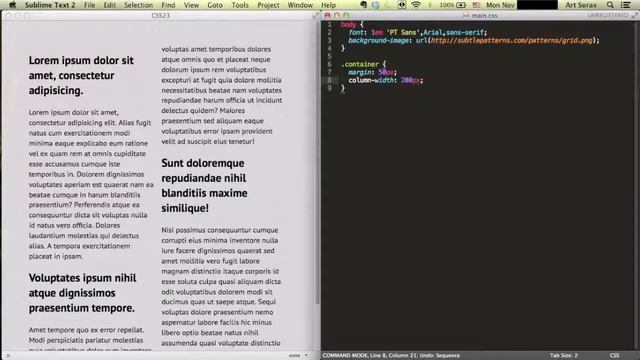Click the CSS23 browser window title

pyautogui.click(x=160, y=16)
